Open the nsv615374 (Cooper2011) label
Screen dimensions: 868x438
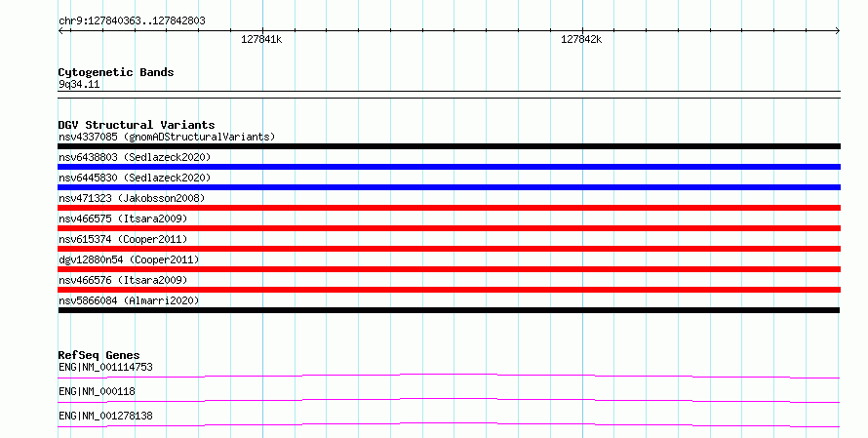point(123,239)
